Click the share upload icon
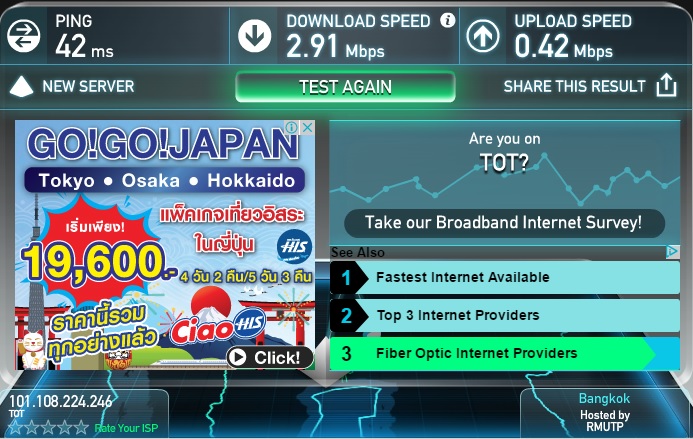Screen dimensions: 693x439 666,85
